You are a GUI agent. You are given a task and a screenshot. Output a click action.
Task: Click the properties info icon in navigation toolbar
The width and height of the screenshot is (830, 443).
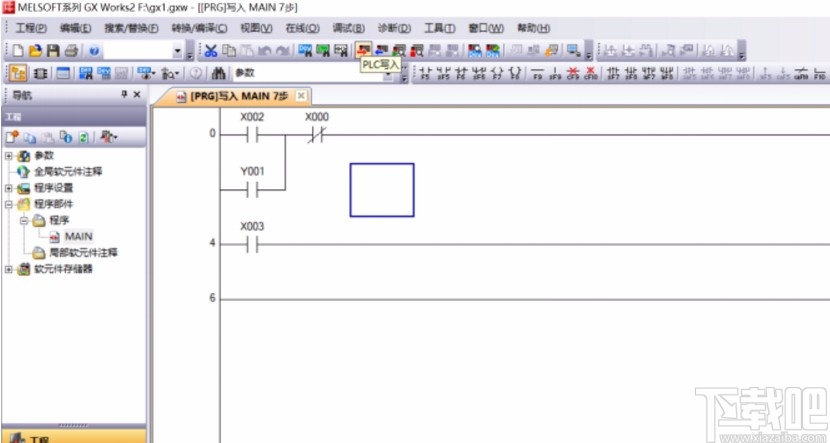[x=66, y=138]
